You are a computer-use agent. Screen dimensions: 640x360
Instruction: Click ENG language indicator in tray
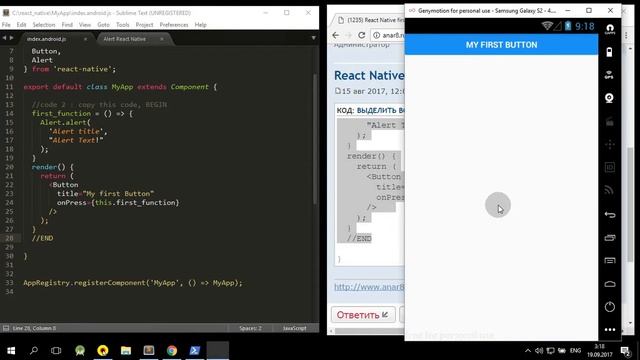(576, 351)
